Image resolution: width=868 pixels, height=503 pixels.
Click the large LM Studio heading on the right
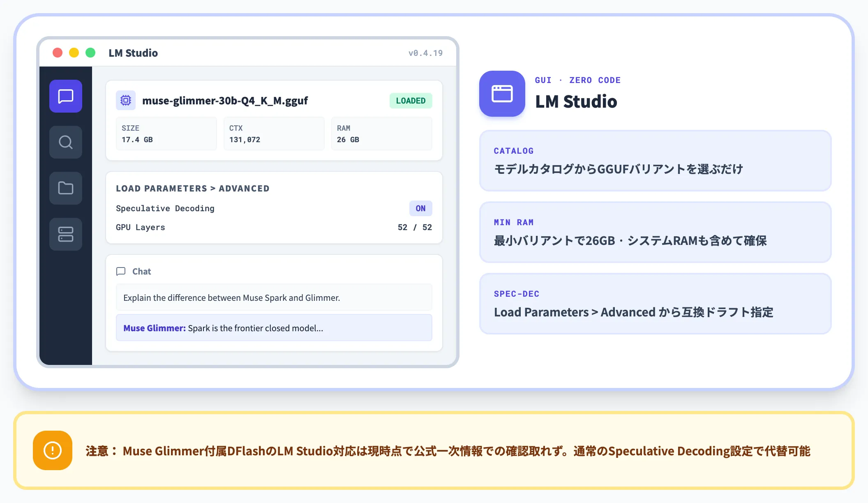click(x=576, y=102)
